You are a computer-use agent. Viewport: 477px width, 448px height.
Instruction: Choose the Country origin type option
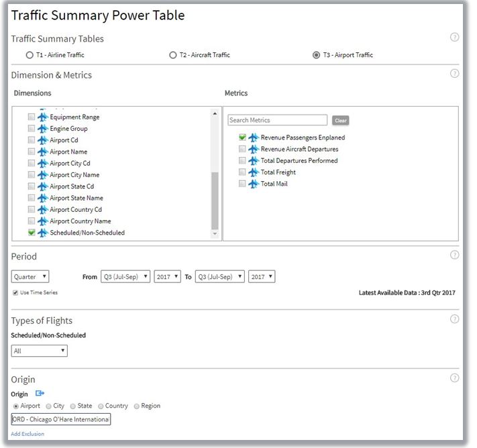[x=101, y=406]
